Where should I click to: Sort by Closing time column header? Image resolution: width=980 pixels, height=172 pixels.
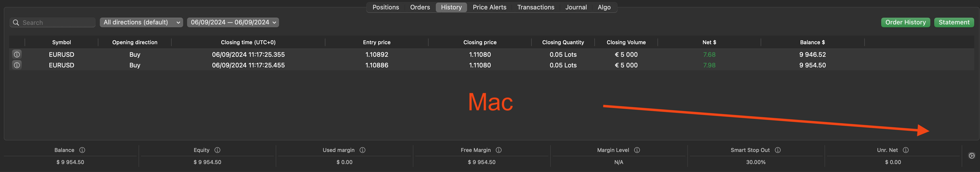click(x=248, y=42)
